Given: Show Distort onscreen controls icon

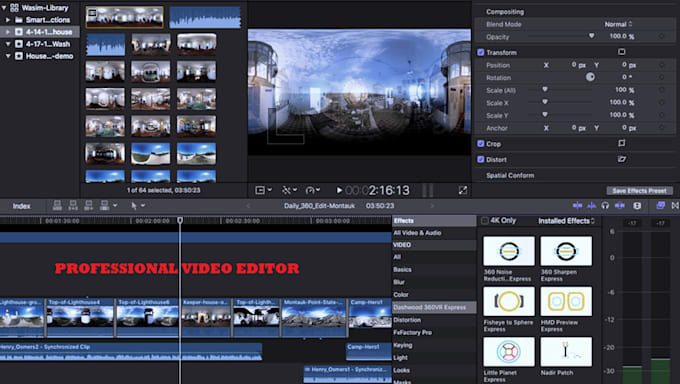Looking at the screenshot, I should coord(621,159).
